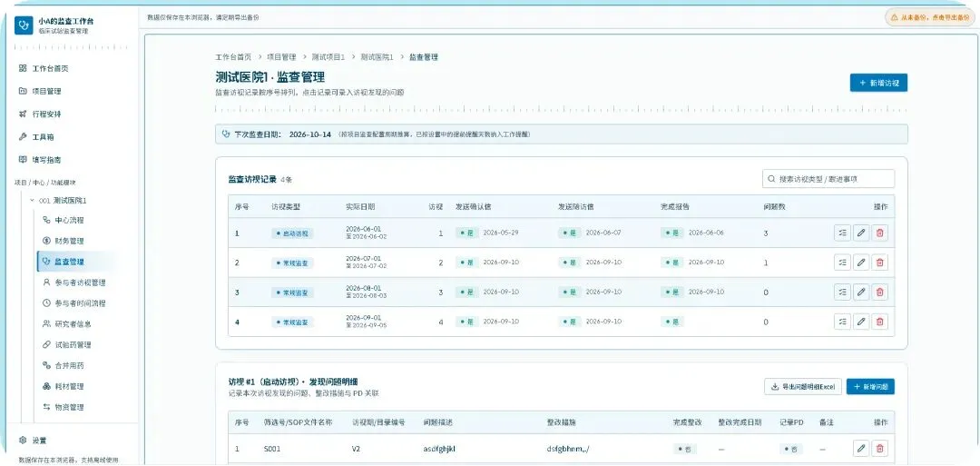Image resolution: width=980 pixels, height=466 pixels.
Task: Open the issue list icon for visit row 3
Action: pos(842,292)
